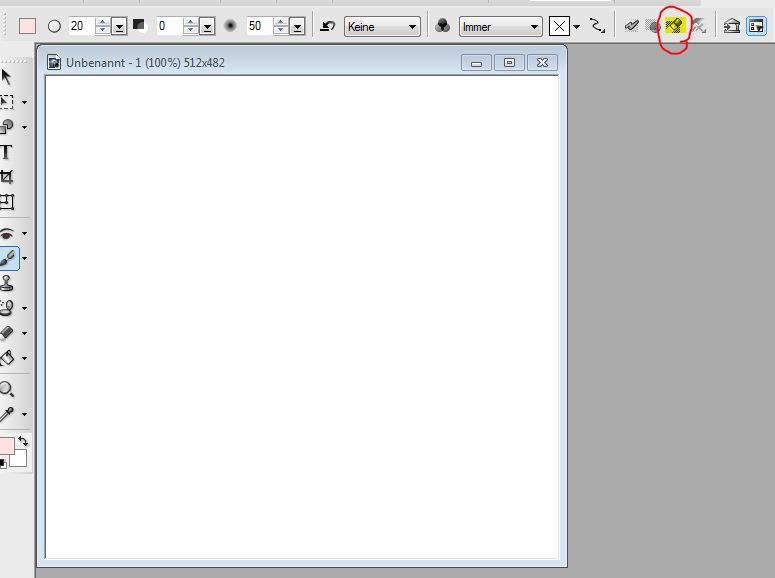This screenshot has width=775, height=578.
Task: Select the Stamp tool
Action: pyautogui.click(x=6, y=283)
